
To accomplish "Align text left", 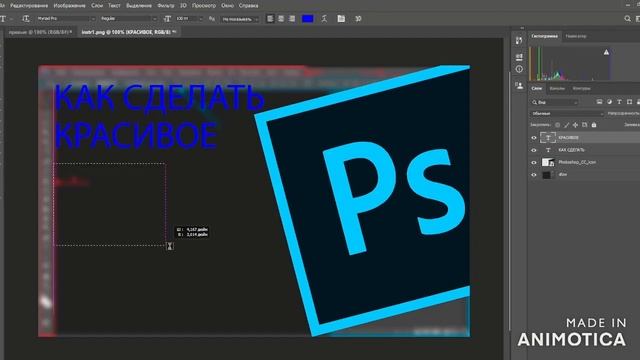I will point(270,19).
